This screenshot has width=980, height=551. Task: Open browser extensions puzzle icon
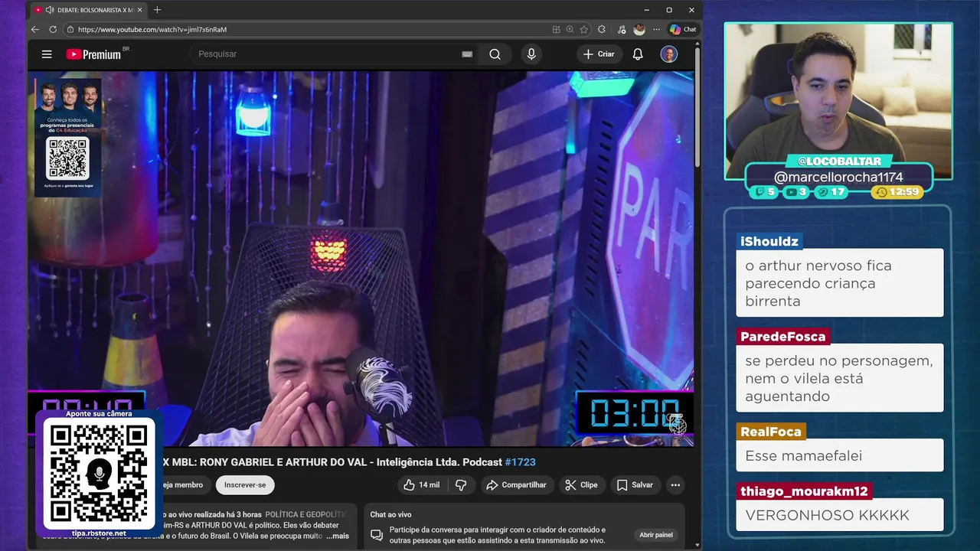601,29
